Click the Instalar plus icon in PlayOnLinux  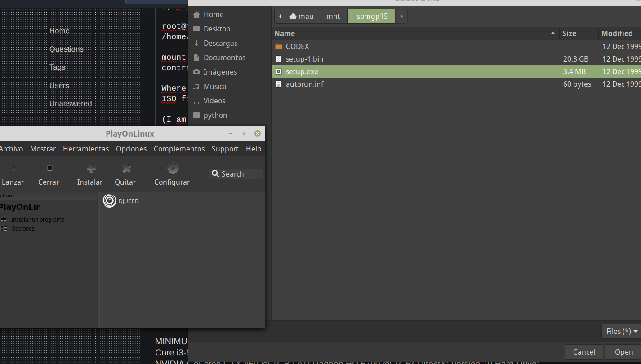pyautogui.click(x=91, y=169)
